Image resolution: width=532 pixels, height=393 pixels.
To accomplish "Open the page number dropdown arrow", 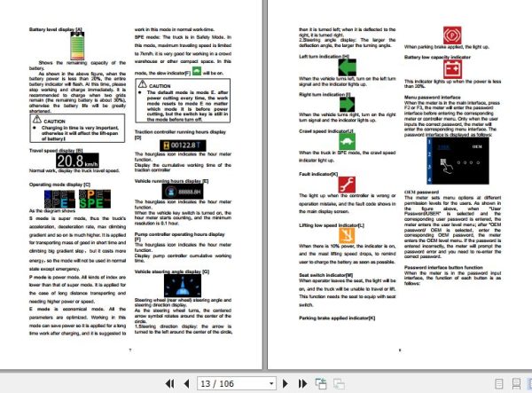I will click(x=271, y=384).
